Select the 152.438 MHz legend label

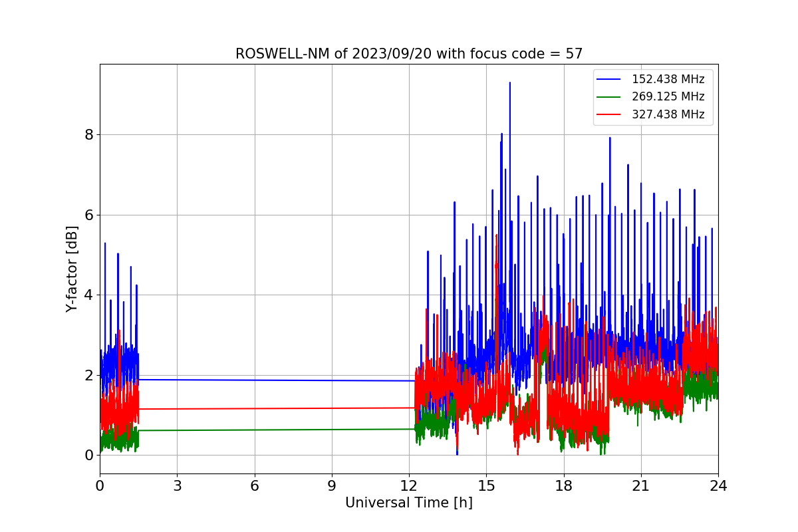pyautogui.click(x=668, y=79)
